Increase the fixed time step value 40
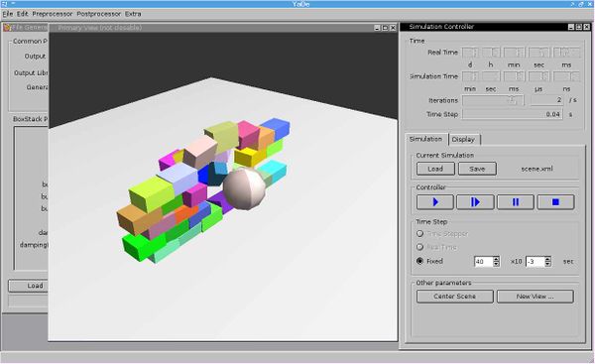This screenshot has width=595, height=364. tap(497, 259)
